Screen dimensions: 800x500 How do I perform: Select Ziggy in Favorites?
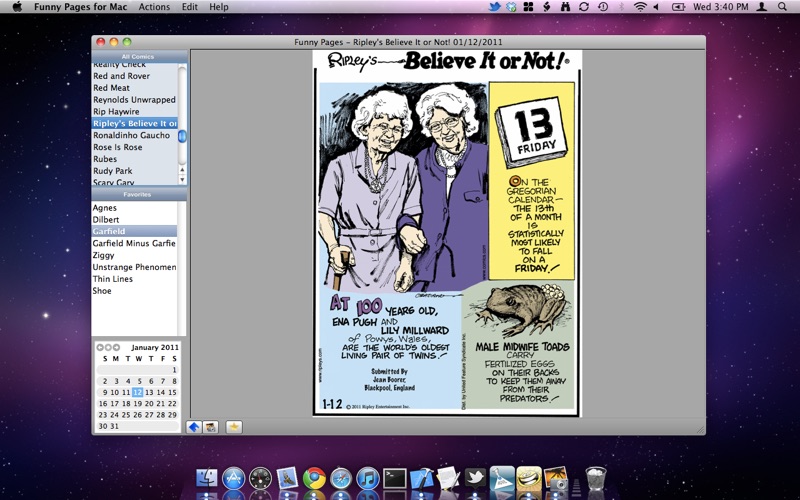134,255
